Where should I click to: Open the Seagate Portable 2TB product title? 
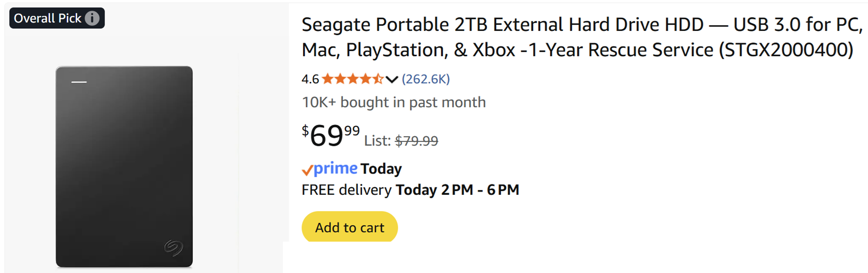tap(582, 37)
